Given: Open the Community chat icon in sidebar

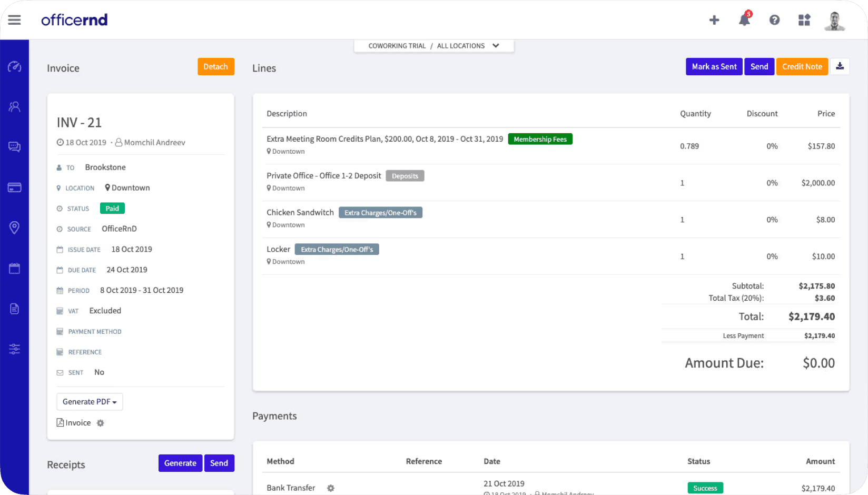Looking at the screenshot, I should tap(14, 146).
